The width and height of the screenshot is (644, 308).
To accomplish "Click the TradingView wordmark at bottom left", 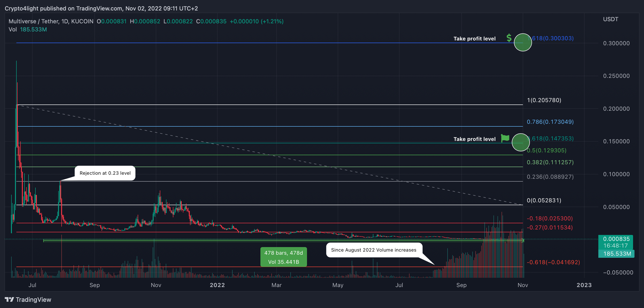I will [33, 299].
